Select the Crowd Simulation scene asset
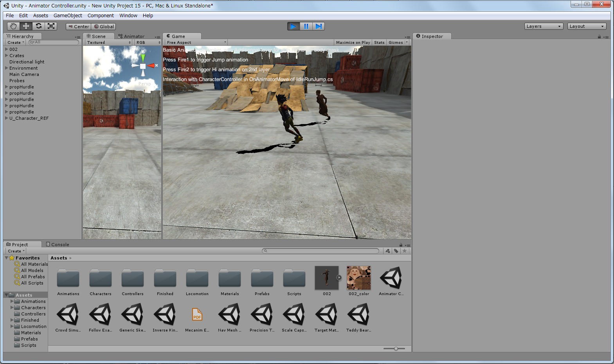 68,314
